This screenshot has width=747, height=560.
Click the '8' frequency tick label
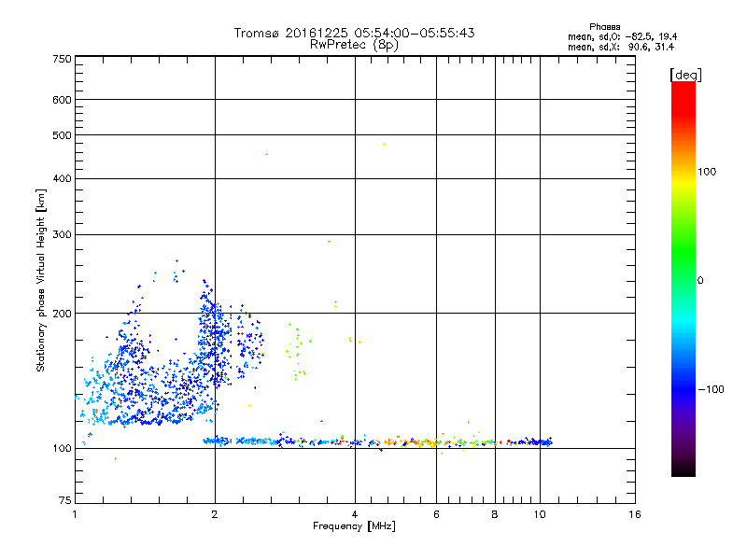point(495,514)
